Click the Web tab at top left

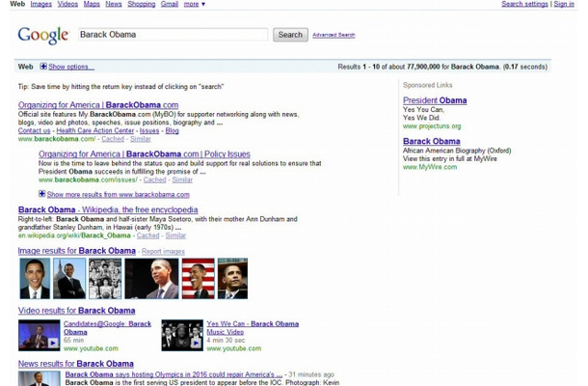pos(17,4)
